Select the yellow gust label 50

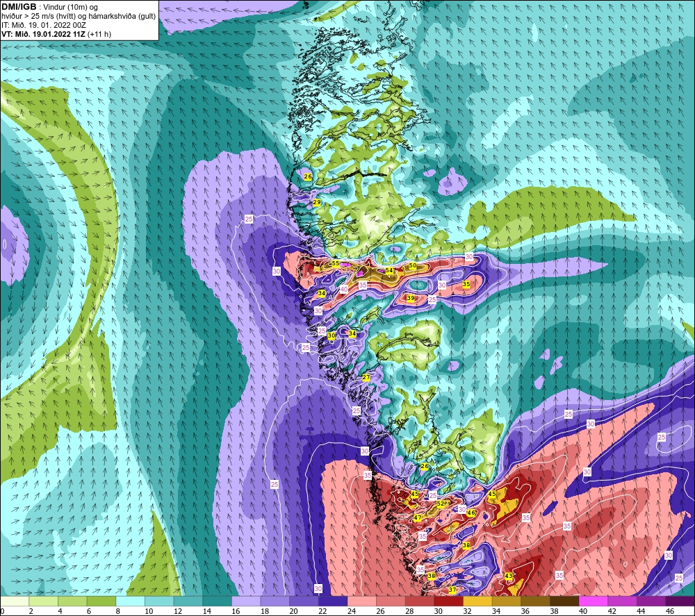(x=413, y=265)
